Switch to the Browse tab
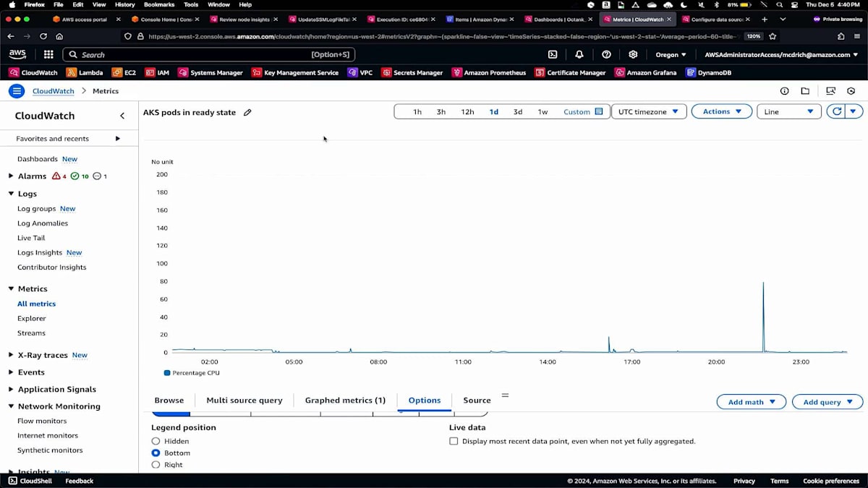The image size is (868, 488). pos(169,400)
